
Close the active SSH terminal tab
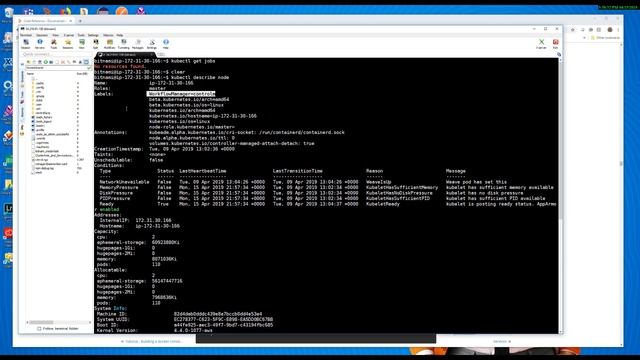pos(152,54)
